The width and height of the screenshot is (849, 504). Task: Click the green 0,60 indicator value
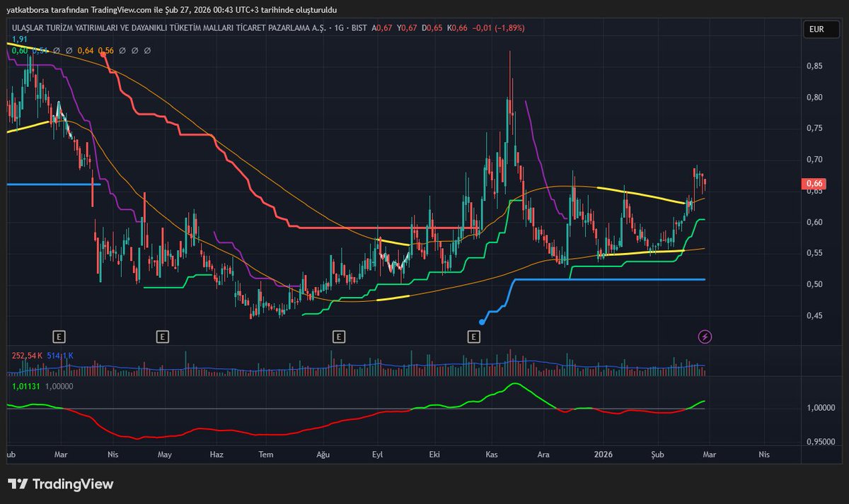tap(20, 51)
